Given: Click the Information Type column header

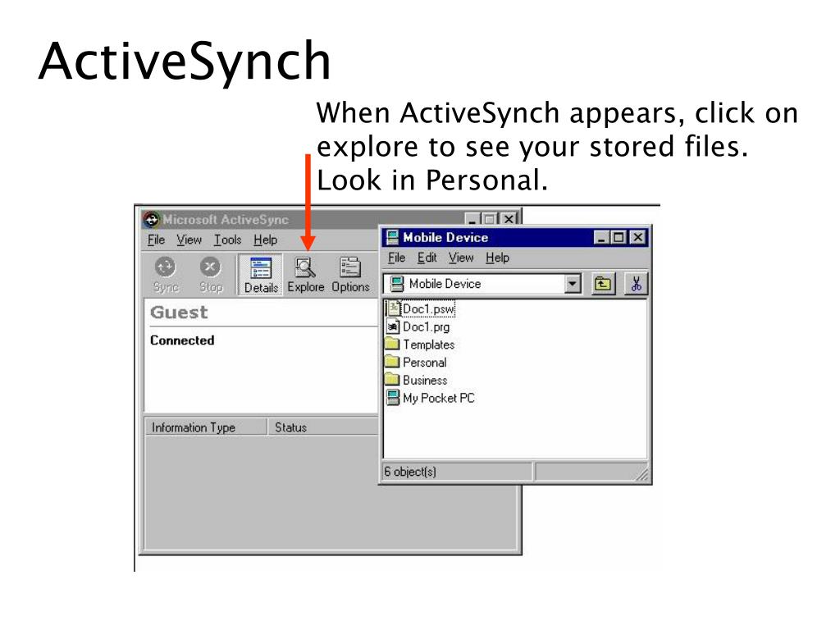Looking at the screenshot, I should (x=206, y=427).
